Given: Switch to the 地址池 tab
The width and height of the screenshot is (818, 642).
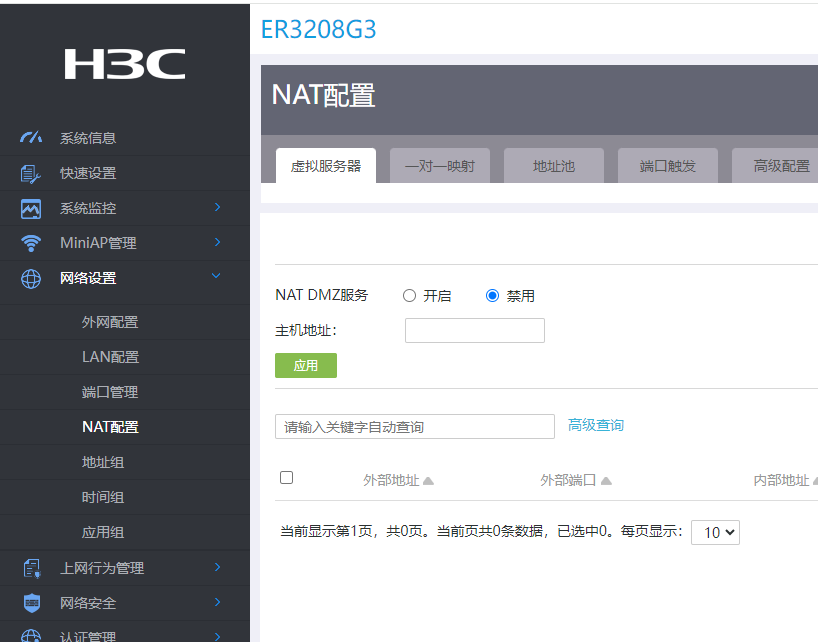Looking at the screenshot, I should click(554, 166).
